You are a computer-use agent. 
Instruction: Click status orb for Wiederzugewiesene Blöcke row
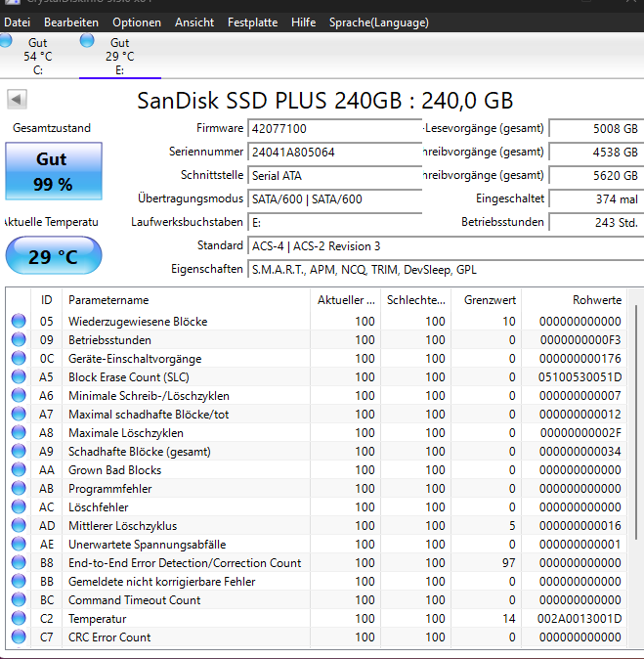click(19, 321)
